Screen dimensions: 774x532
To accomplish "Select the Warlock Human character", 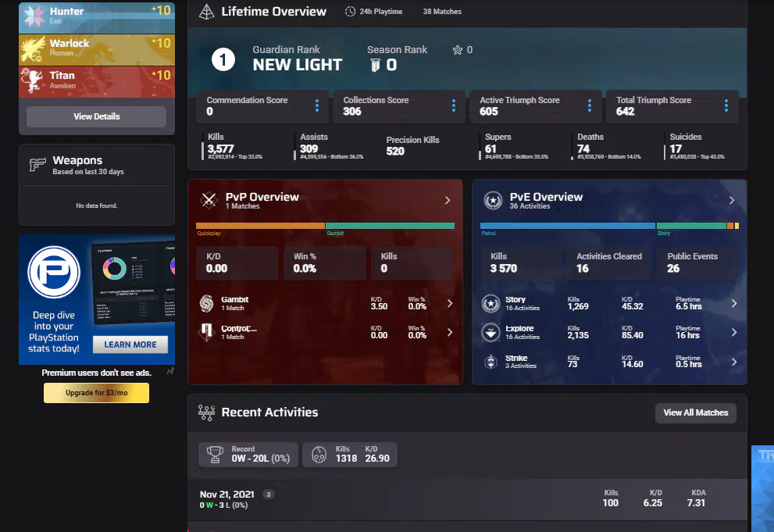I will [96, 48].
